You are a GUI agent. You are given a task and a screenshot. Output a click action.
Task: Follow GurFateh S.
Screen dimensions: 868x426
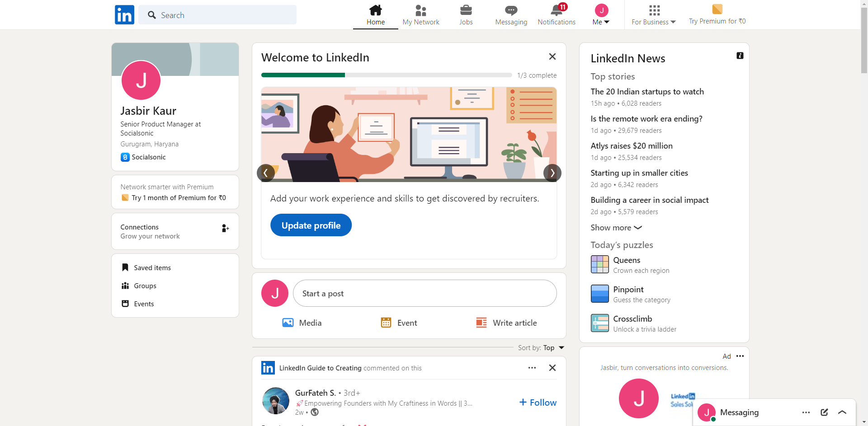pyautogui.click(x=538, y=403)
